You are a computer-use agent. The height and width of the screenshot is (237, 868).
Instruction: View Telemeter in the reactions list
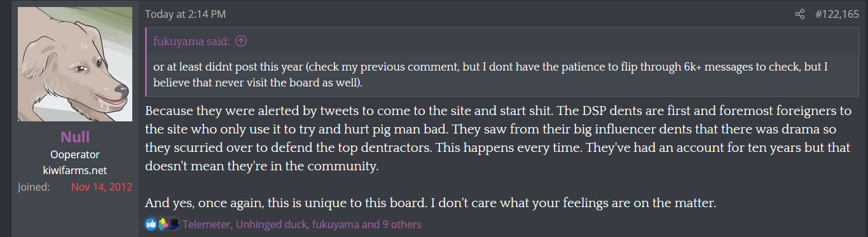pos(207,224)
